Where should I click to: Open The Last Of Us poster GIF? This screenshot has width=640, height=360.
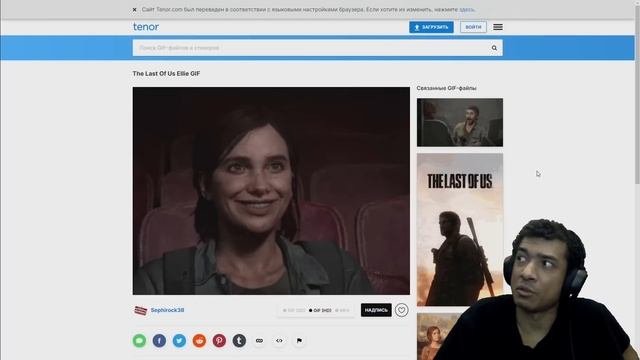(460, 230)
